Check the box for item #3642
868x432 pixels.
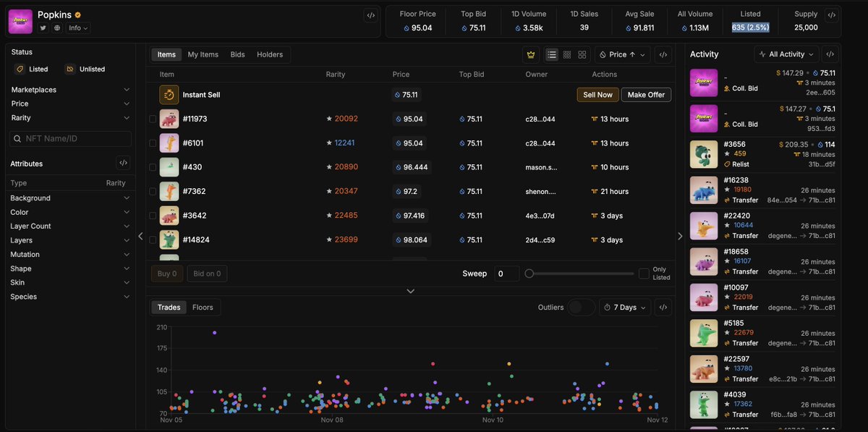[x=153, y=216]
